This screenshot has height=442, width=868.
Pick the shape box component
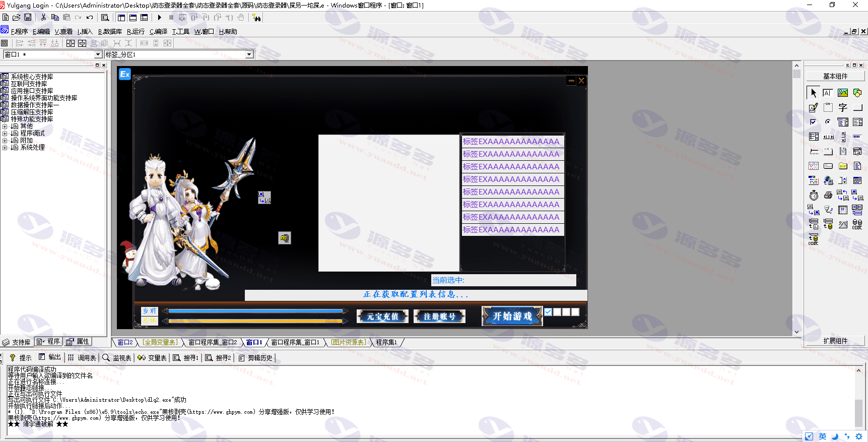(857, 93)
